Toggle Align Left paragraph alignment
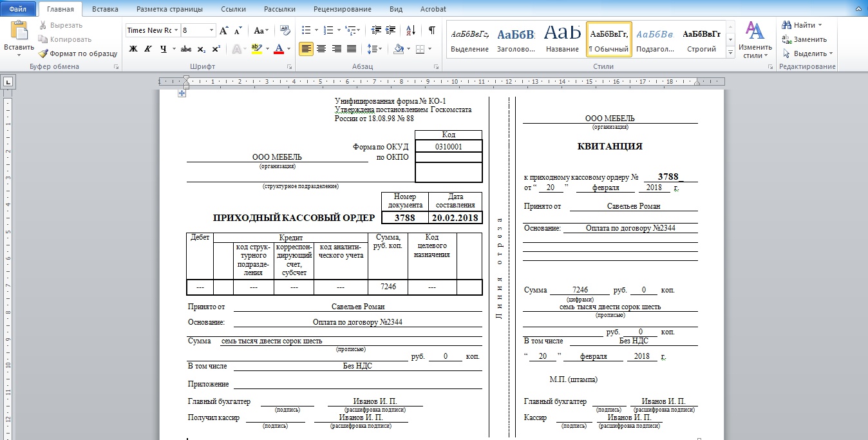868x440 pixels. coord(306,49)
